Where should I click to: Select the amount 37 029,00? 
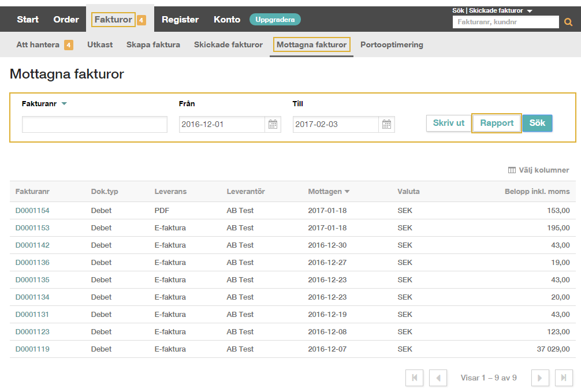553,349
